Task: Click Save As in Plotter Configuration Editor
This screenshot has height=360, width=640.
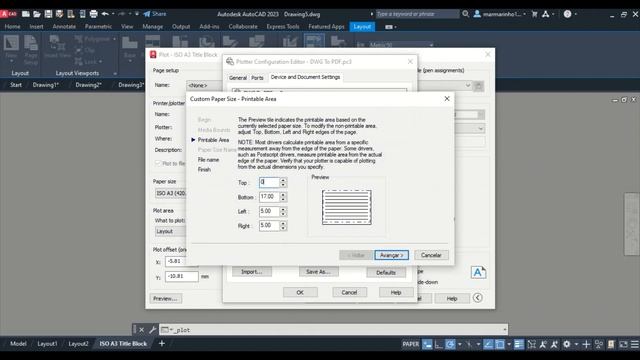Action: point(318,272)
